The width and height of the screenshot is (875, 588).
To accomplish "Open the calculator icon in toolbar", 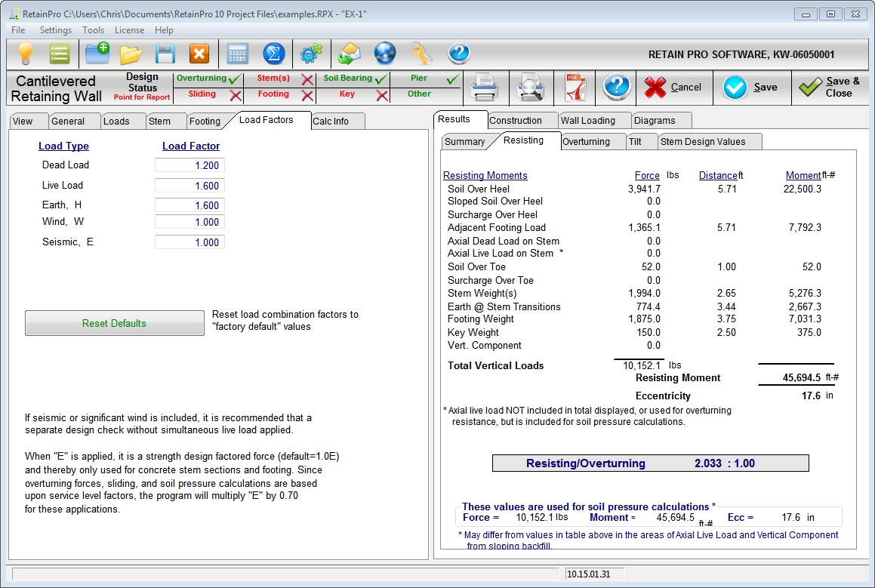I will click(238, 54).
